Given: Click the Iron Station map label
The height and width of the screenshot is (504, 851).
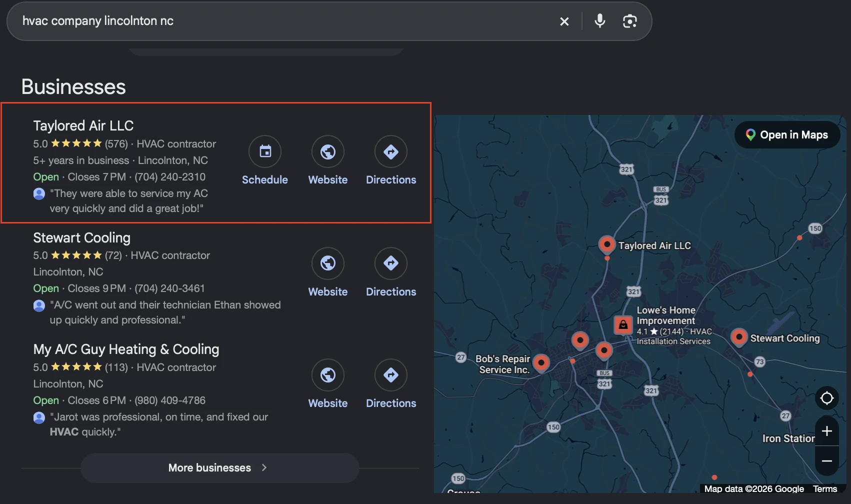Looking at the screenshot, I should (788, 438).
